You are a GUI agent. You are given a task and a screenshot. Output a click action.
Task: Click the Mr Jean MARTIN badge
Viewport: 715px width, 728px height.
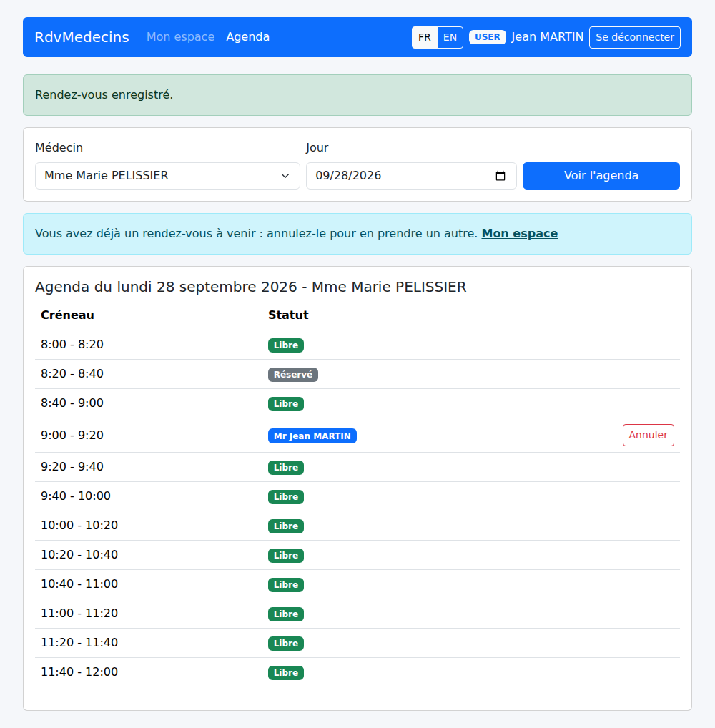pos(312,436)
